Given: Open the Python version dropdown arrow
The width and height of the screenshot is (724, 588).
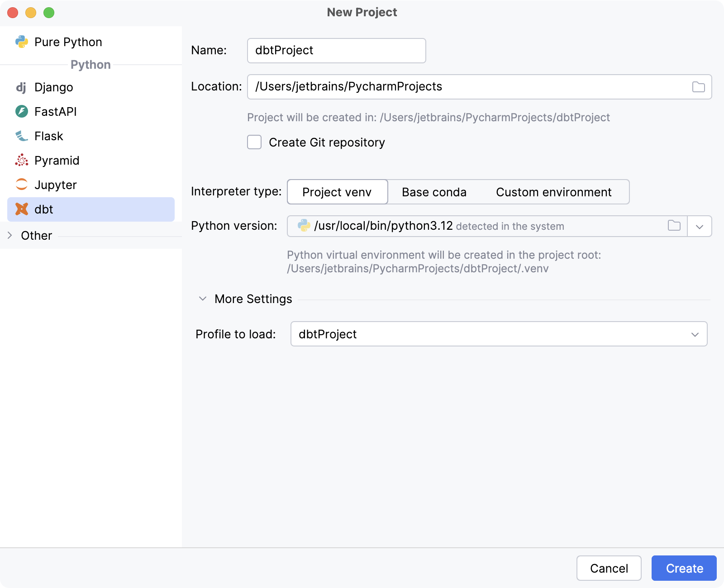Looking at the screenshot, I should click(x=699, y=227).
